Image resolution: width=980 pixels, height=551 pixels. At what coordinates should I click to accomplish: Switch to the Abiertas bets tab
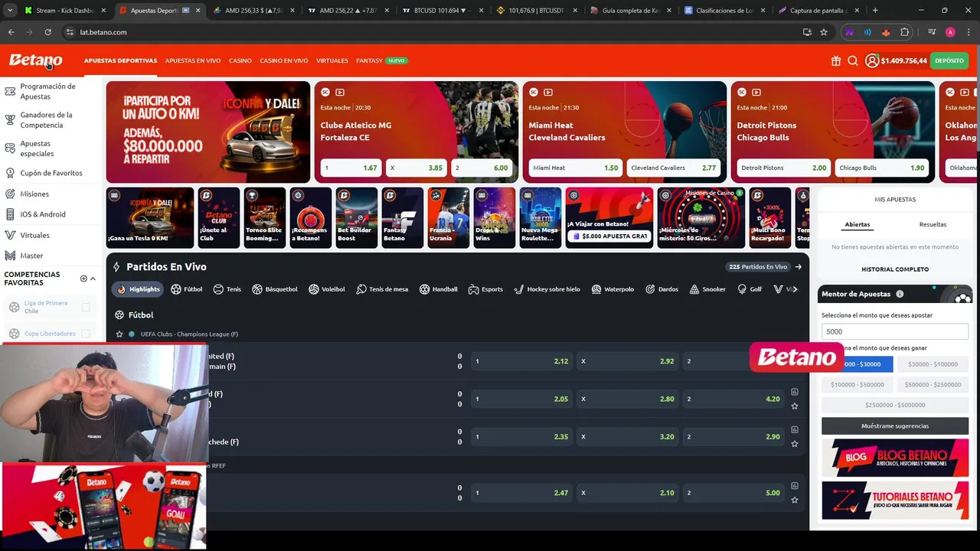pyautogui.click(x=857, y=224)
